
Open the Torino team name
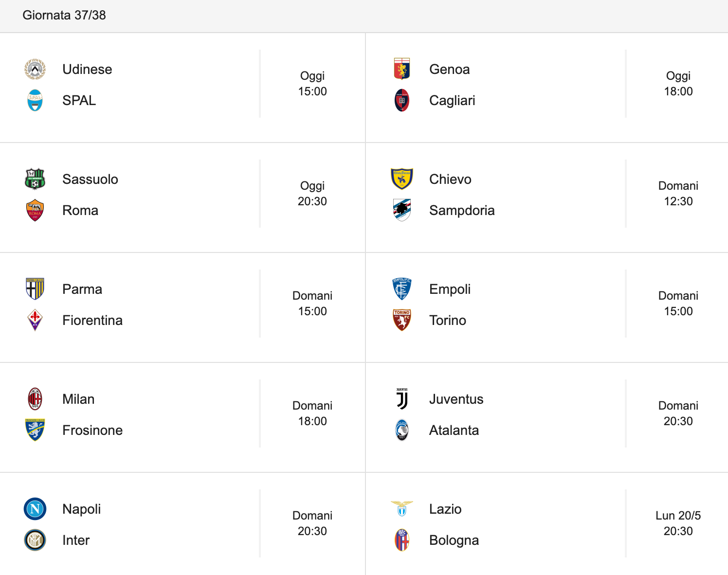448,320
